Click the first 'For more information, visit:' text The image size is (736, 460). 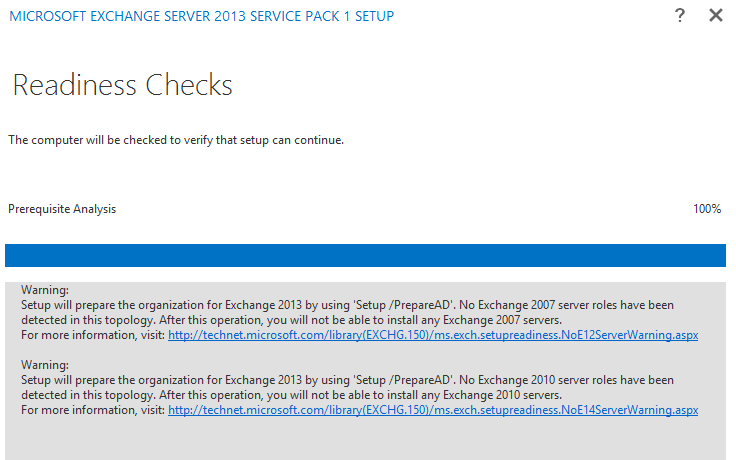[93, 335]
